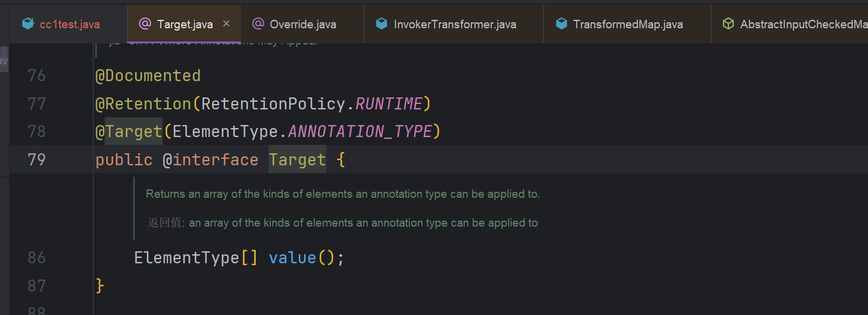Click RetentionPolicy in the @Retention line
868x315 pixels.
click(x=273, y=104)
